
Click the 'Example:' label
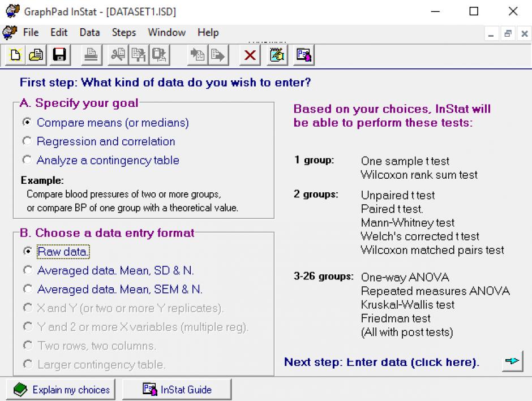pos(42,180)
